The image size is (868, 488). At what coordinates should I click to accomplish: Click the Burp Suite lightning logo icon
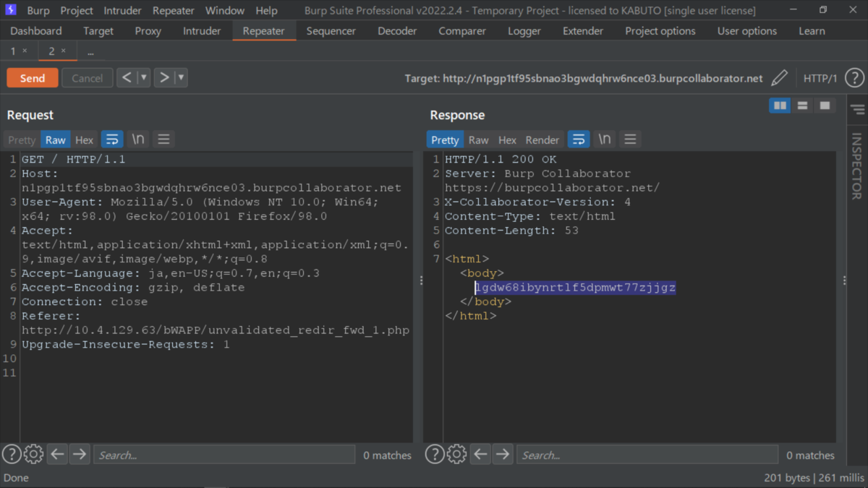click(11, 10)
